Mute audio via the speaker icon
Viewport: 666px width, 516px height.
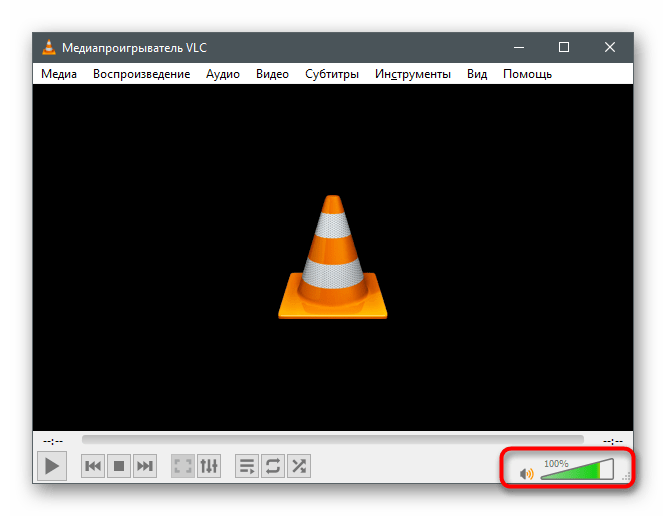tap(526, 473)
